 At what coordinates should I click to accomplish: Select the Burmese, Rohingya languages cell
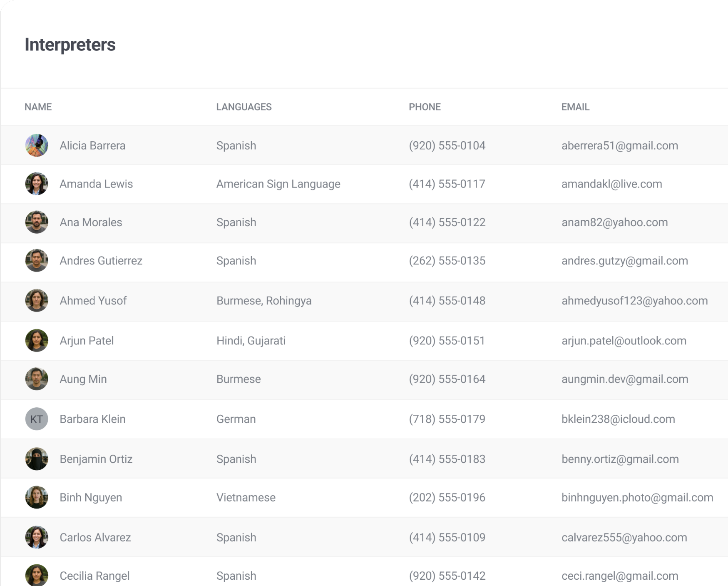[263, 301]
